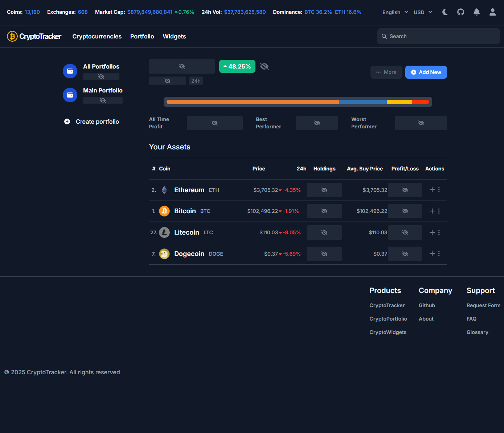The width and height of the screenshot is (504, 433).
Task: Reveal hidden Best Performer value
Action: 317,123
